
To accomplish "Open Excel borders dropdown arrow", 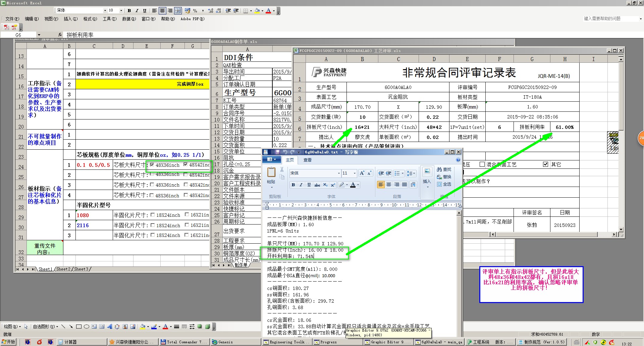I will tap(251, 11).
